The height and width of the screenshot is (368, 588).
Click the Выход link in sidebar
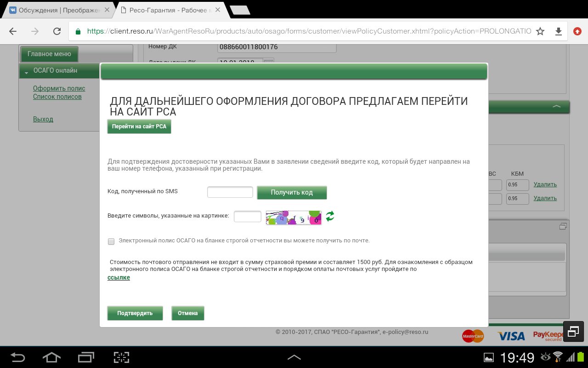[x=43, y=119]
